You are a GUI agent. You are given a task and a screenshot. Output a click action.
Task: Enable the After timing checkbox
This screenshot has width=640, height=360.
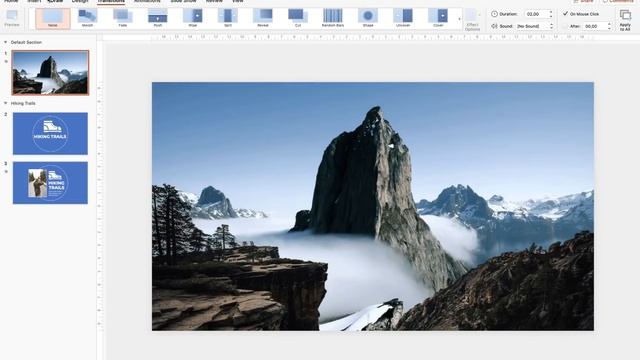tap(565, 26)
